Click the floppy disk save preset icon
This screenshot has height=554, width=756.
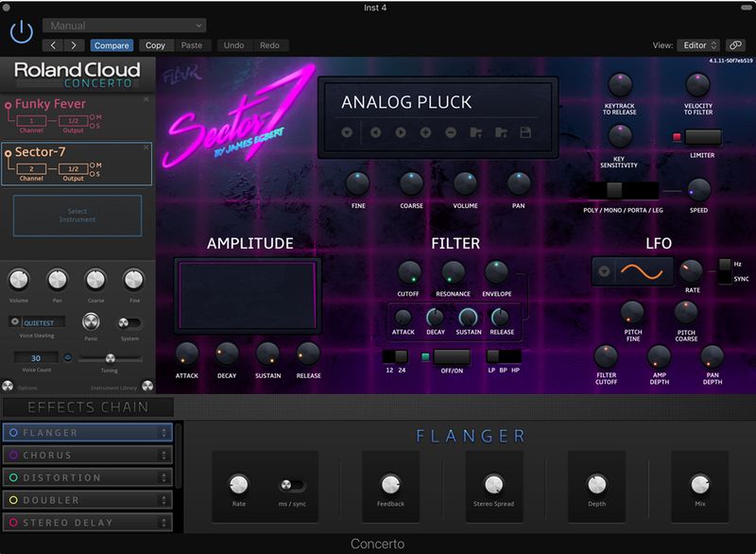[525, 132]
